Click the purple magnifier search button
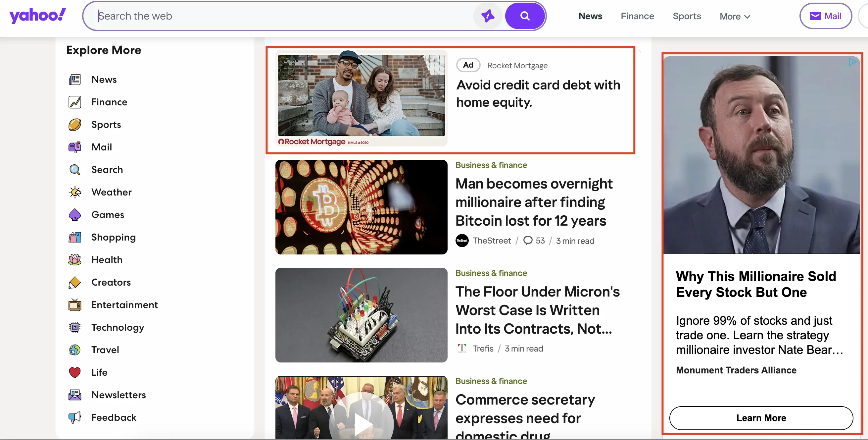868x440 pixels. 525,16
